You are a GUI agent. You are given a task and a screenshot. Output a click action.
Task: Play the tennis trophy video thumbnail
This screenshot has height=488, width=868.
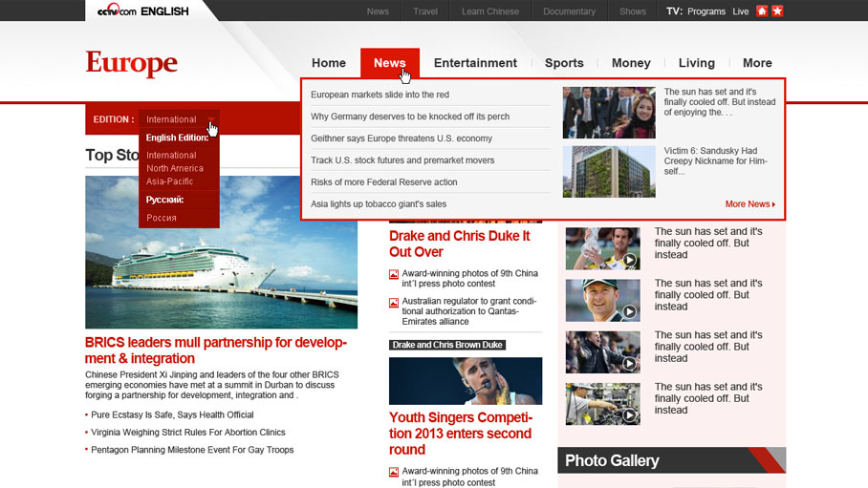pos(603,248)
